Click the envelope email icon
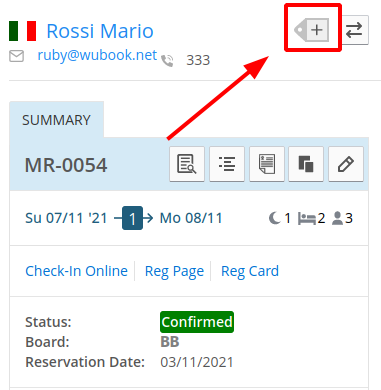 click(x=16, y=56)
